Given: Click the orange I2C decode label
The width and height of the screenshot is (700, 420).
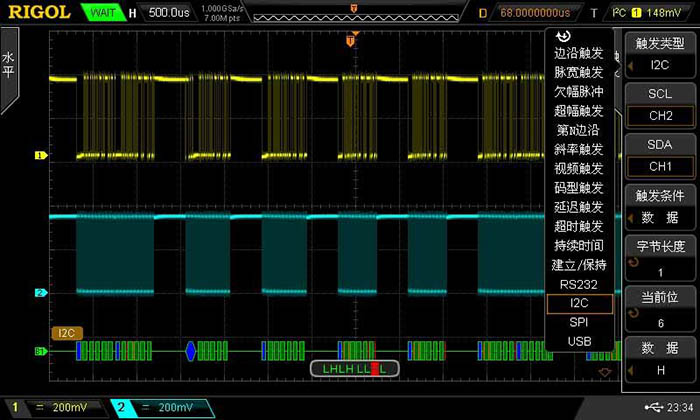Looking at the screenshot, I should tap(66, 331).
